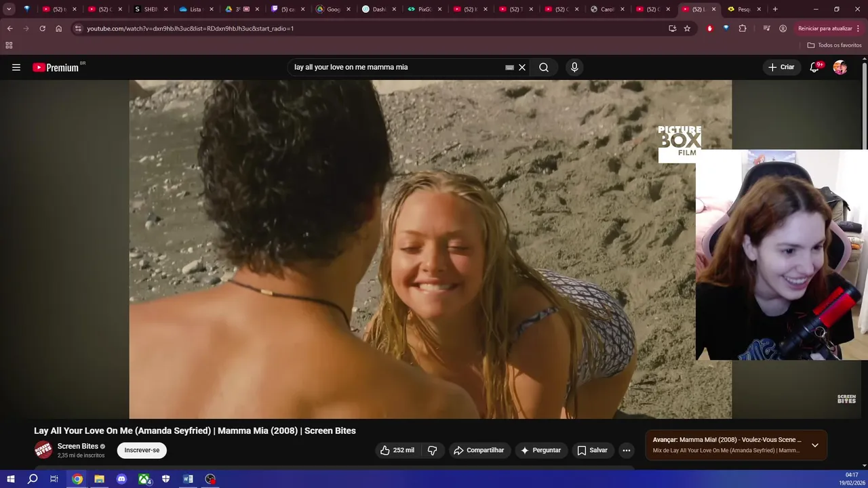Open the YouTube hamburger guide menu
Viewport: 868px width, 488px height.
[x=16, y=67]
